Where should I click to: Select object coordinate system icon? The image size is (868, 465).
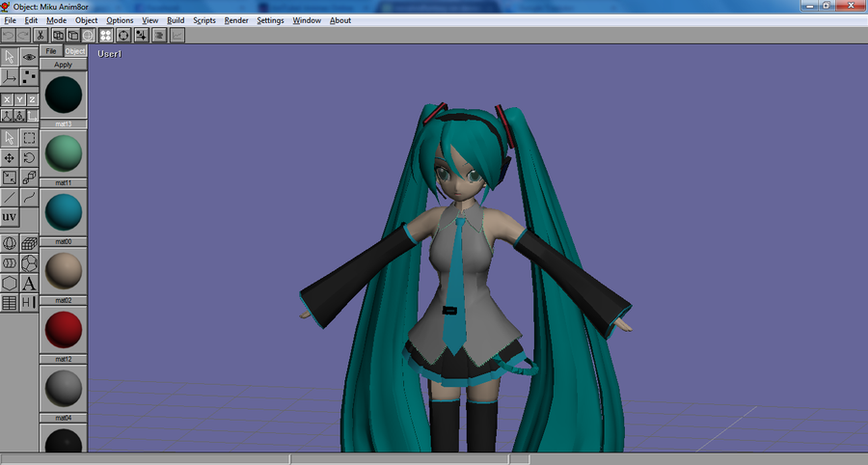[x=20, y=116]
